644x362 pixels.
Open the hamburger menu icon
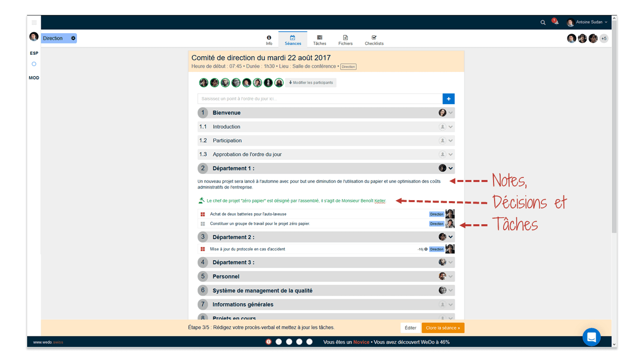coord(34,22)
